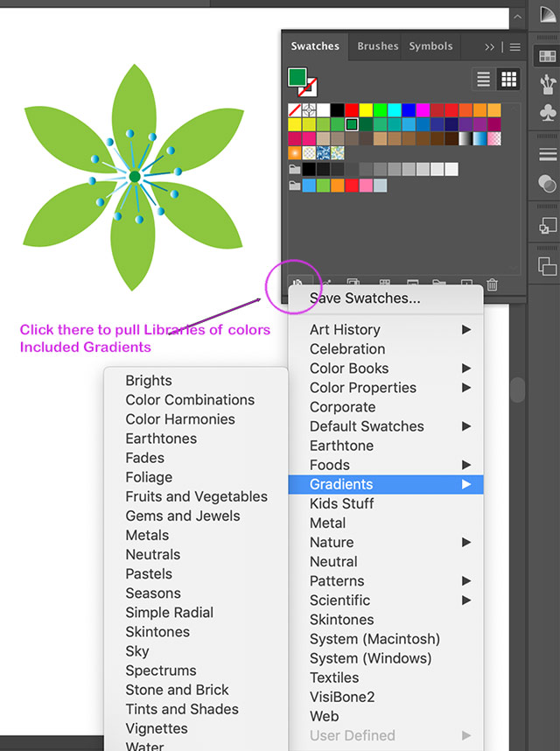Select Earthtones in the gradients list
The width and height of the screenshot is (560, 751).
point(161,439)
